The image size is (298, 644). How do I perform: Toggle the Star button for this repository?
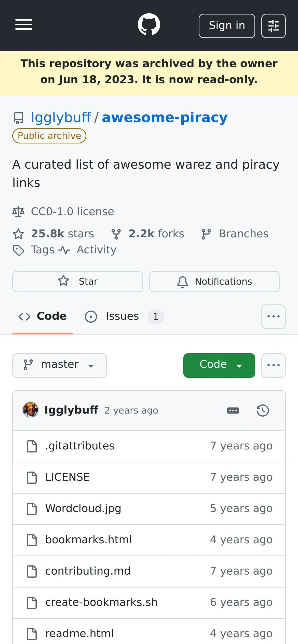[77, 282]
